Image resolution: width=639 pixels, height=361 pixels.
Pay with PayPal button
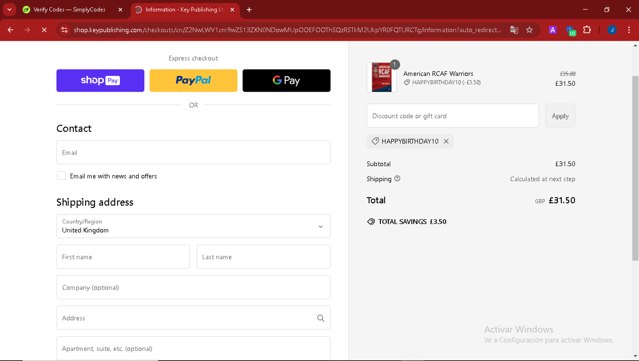coord(193,80)
